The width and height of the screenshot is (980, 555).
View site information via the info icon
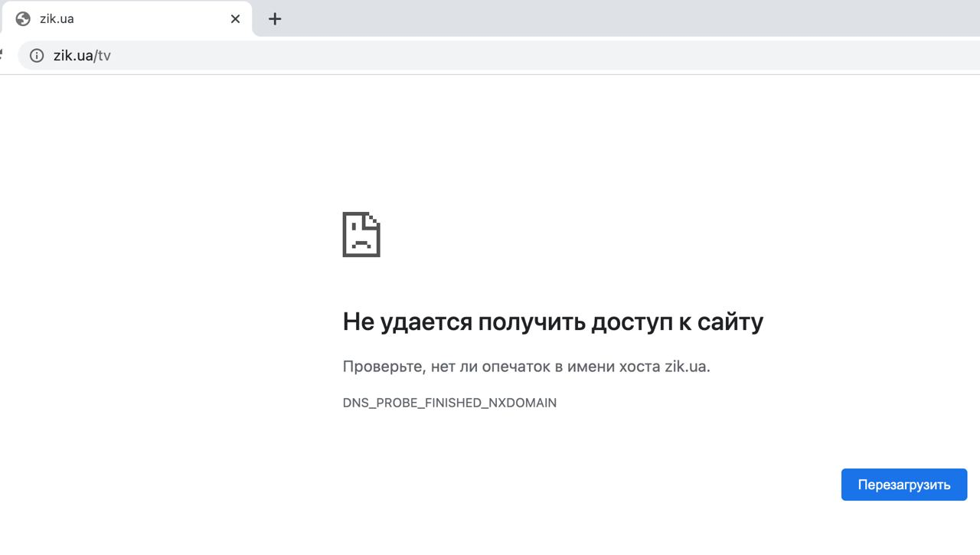37,55
